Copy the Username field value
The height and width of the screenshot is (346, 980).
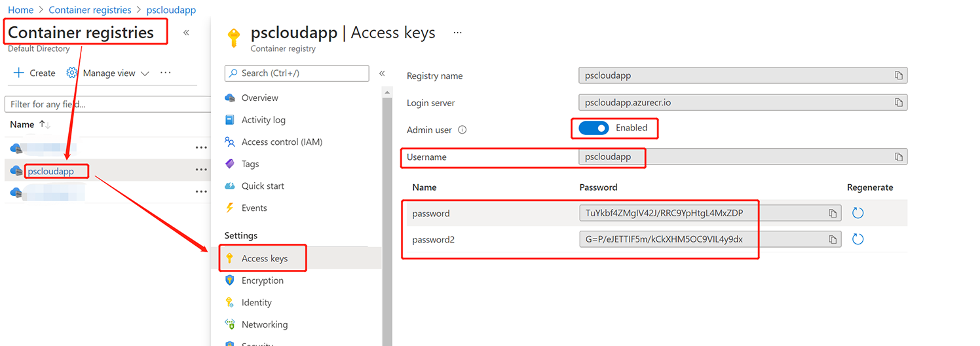coord(899,157)
